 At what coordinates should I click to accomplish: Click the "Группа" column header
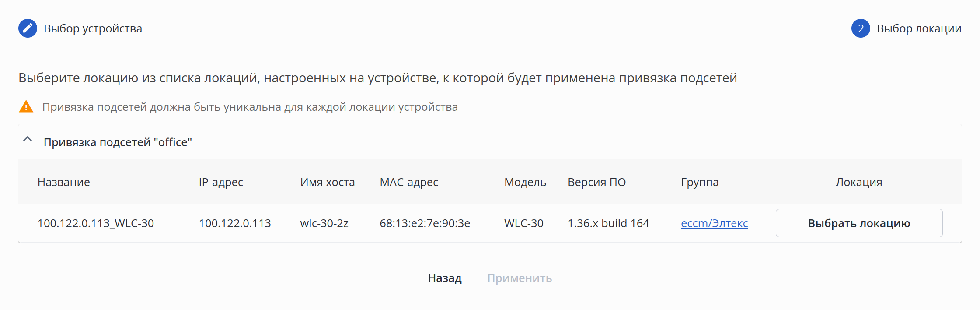pyautogui.click(x=700, y=182)
